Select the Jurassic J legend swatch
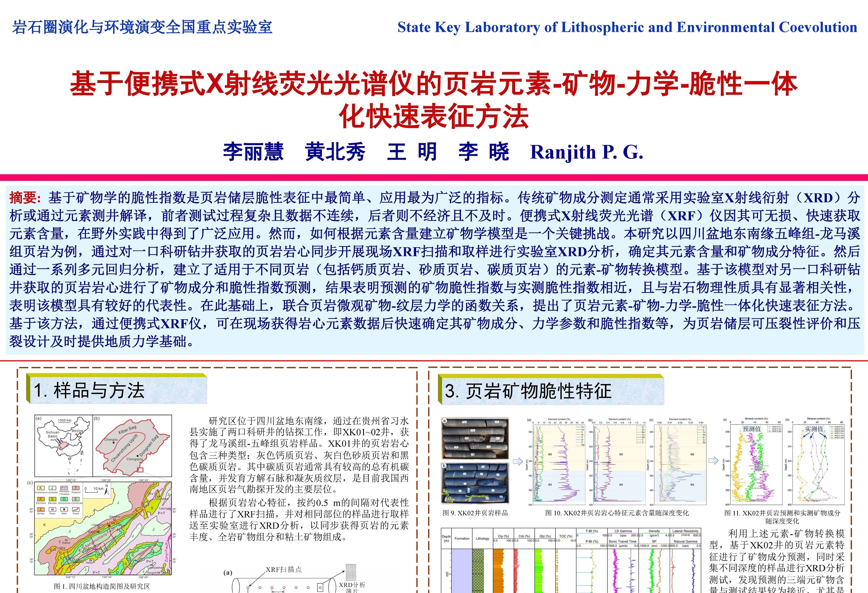Image resolution: width=868 pixels, height=593 pixels. click(52, 488)
